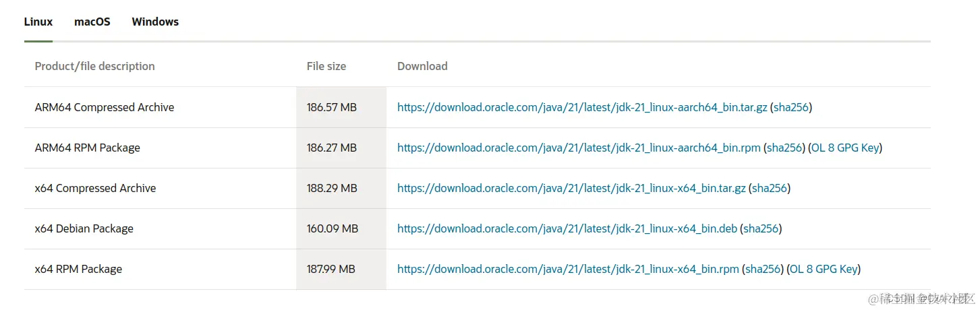Open the Windows downloads tab
This screenshot has width=980, height=310.
(x=155, y=22)
